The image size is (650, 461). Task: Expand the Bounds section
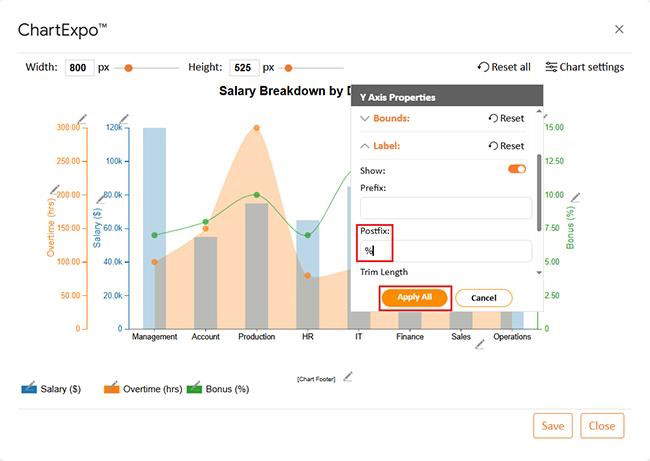[365, 118]
